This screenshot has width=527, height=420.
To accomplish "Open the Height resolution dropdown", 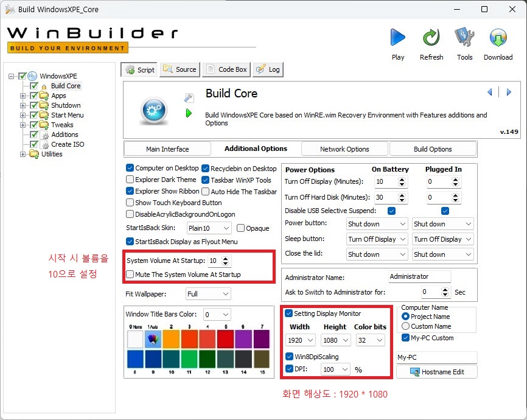I will 336,340.
